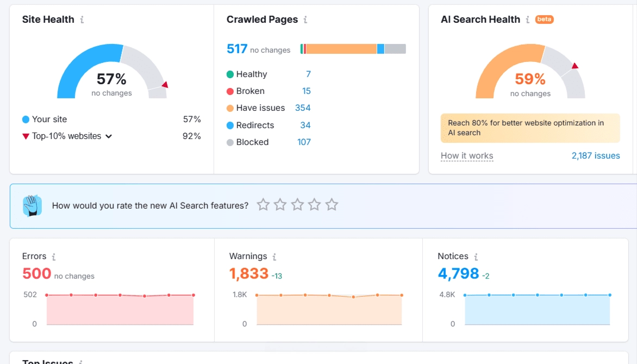Click the info icon beside AI Search Health
The width and height of the screenshot is (637, 364).
tap(527, 20)
